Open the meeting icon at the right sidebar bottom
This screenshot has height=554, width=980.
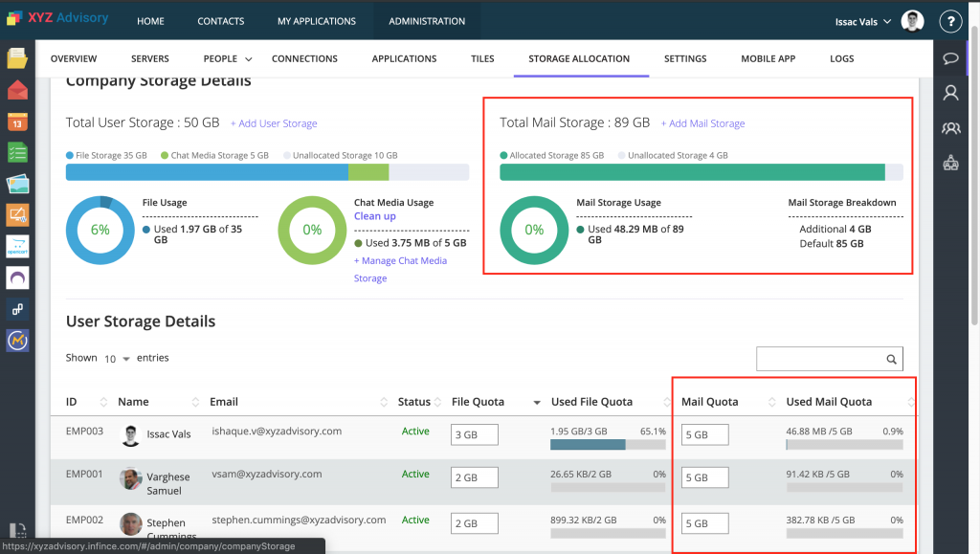point(950,163)
